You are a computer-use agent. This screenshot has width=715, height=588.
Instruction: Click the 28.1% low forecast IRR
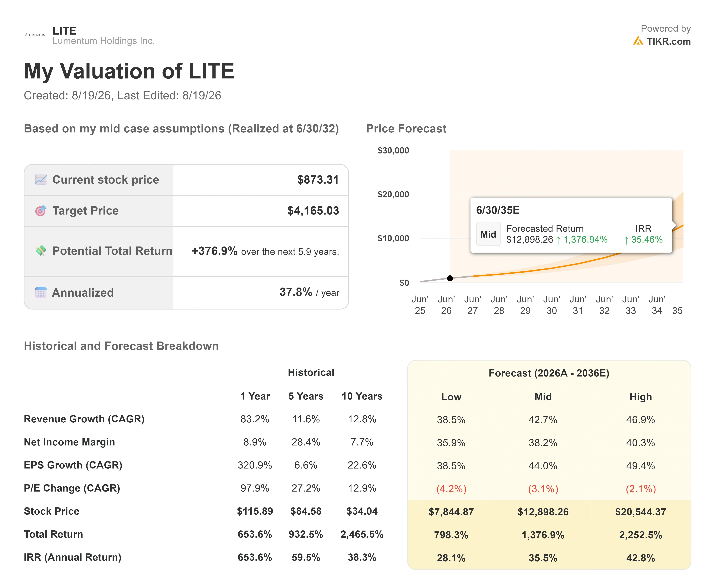pos(451,558)
